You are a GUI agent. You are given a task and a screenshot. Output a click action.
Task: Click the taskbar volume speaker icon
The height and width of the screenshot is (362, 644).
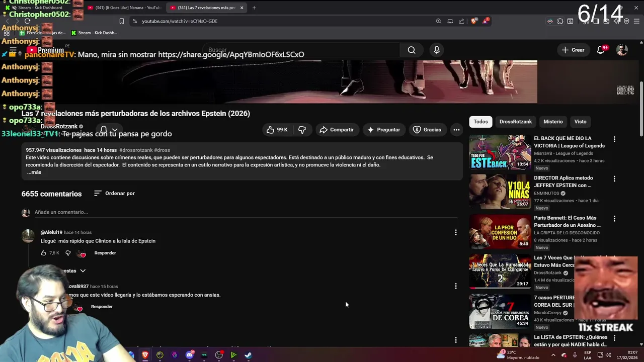[608, 355]
